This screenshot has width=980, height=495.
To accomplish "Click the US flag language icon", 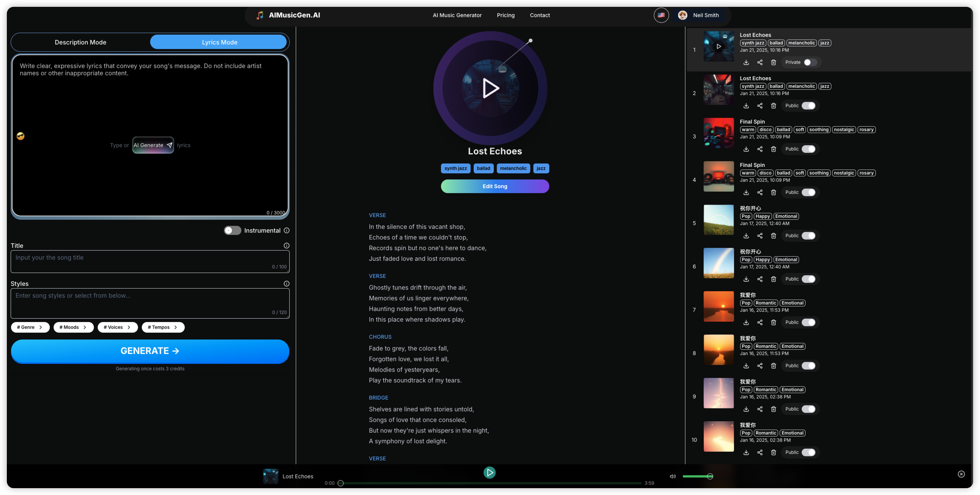I will pyautogui.click(x=661, y=15).
